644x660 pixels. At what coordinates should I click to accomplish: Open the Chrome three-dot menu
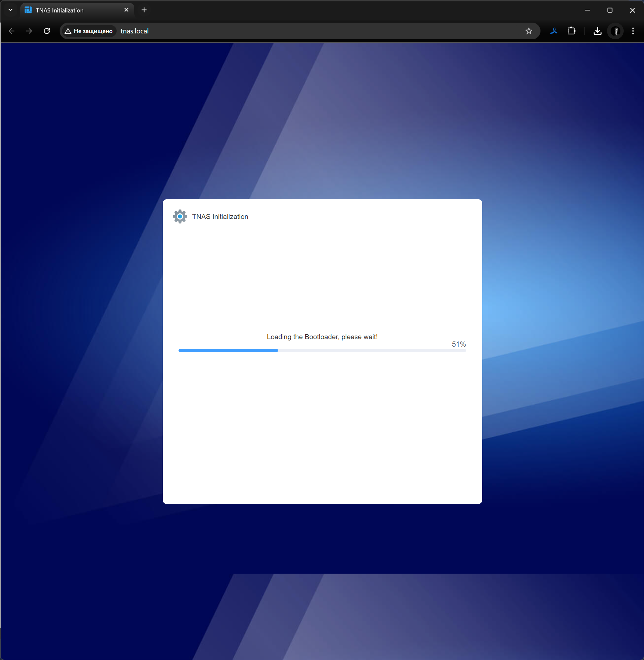[x=633, y=31]
